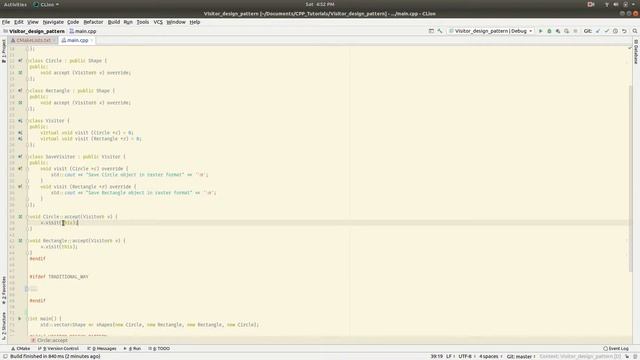
Task: Run with coverage icon in toolbar
Action: (558, 31)
